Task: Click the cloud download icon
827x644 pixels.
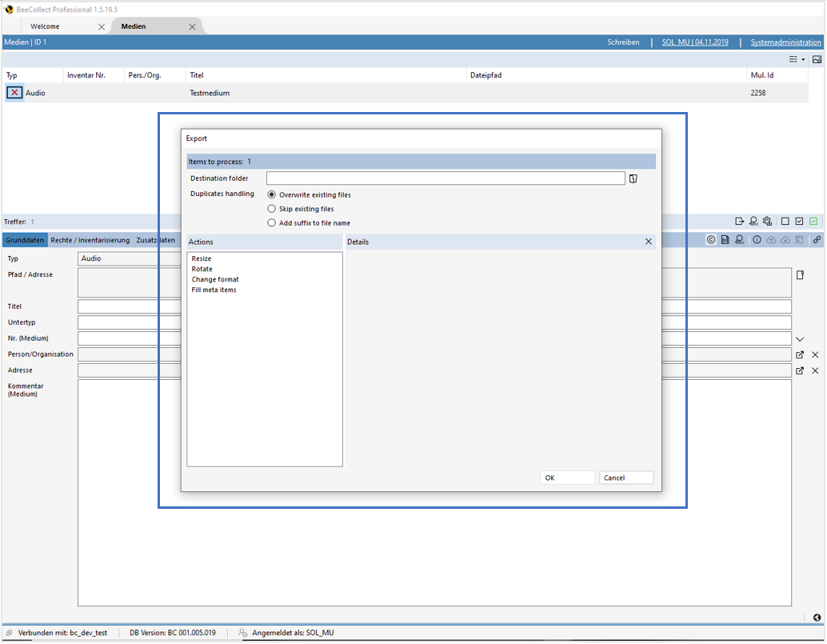Action: 786,239
